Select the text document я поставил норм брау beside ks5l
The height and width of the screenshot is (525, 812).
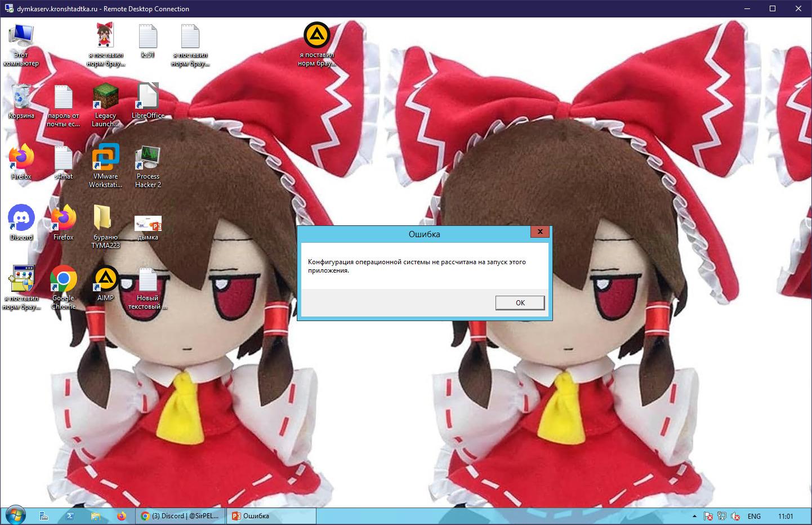pyautogui.click(x=190, y=45)
